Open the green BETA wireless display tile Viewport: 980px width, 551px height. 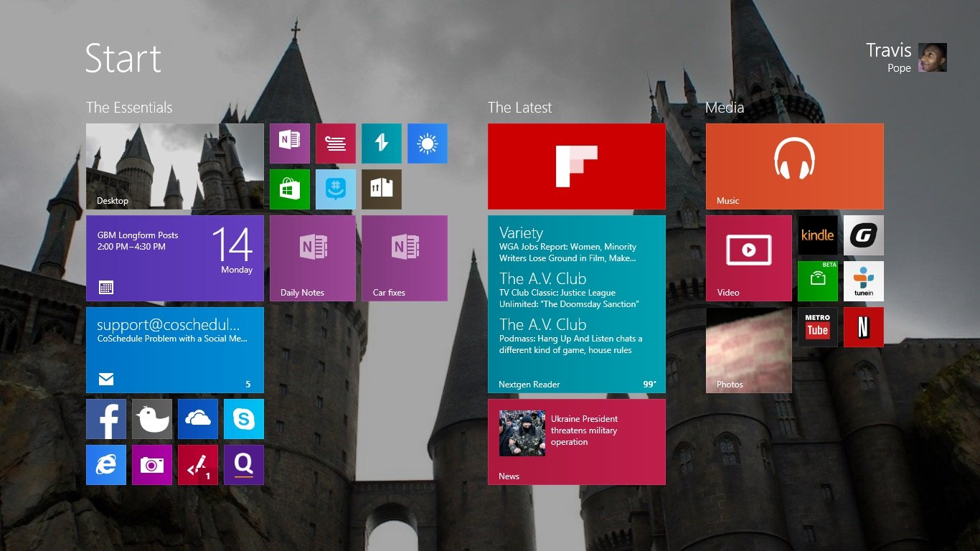click(818, 281)
